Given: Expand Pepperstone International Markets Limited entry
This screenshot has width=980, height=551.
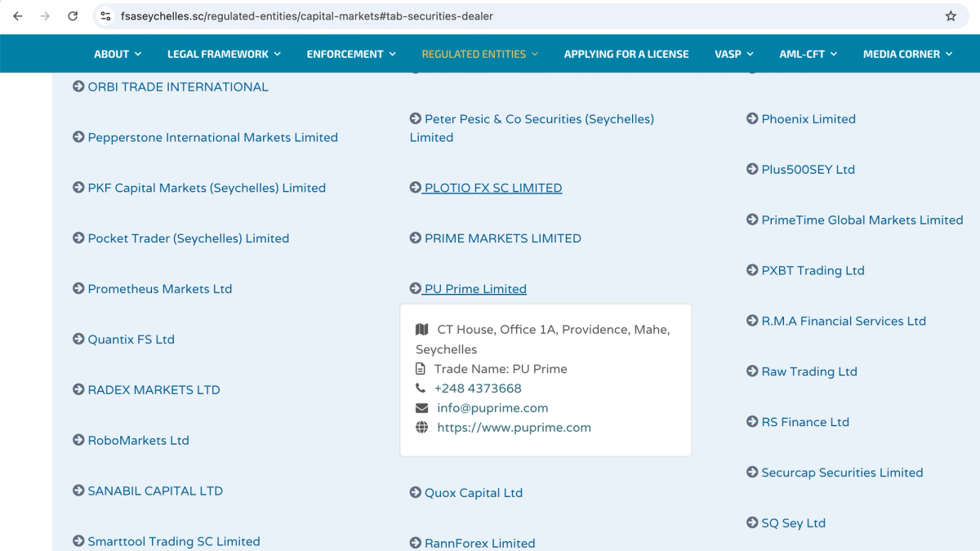Looking at the screenshot, I should (x=212, y=137).
